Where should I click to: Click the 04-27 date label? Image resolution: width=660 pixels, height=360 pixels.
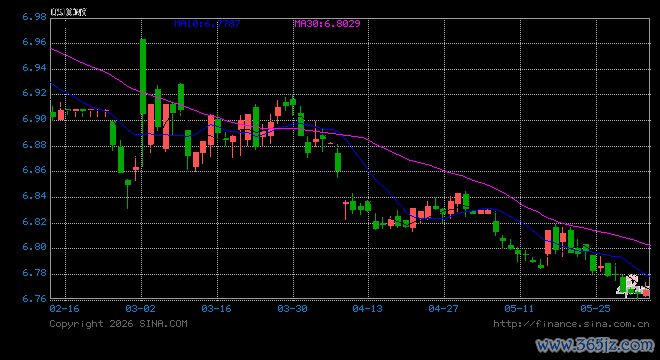pyautogui.click(x=443, y=309)
